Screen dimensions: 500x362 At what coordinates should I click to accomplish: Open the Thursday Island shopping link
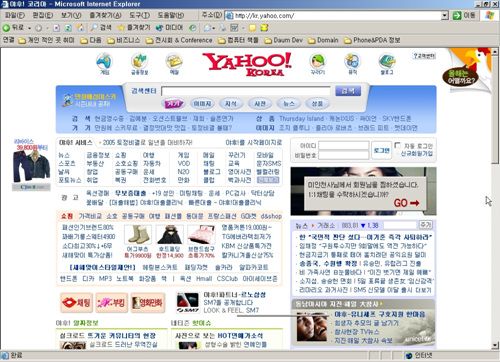tap(301, 119)
